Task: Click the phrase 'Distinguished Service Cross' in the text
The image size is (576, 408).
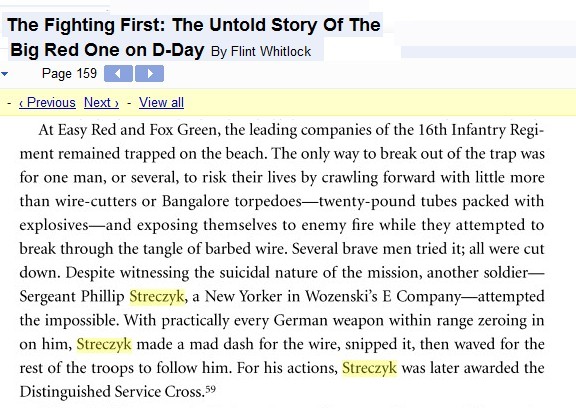Action: [x=111, y=391]
